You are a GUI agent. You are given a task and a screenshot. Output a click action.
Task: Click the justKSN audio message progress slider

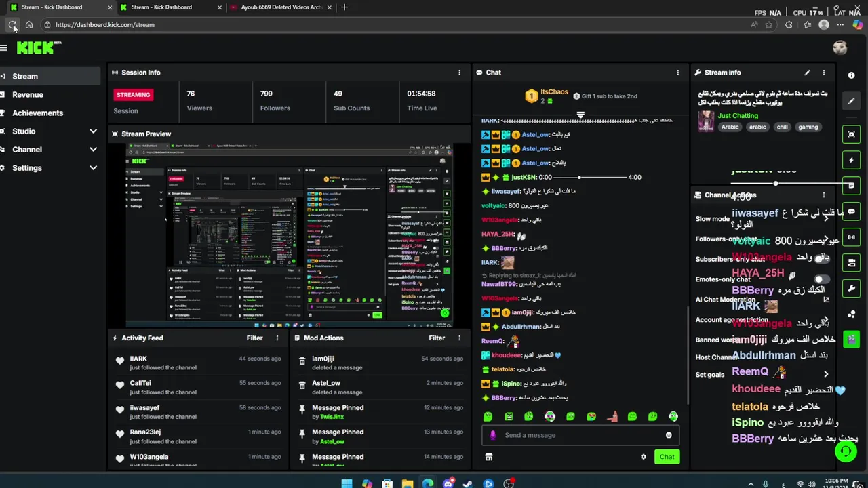[x=589, y=178]
